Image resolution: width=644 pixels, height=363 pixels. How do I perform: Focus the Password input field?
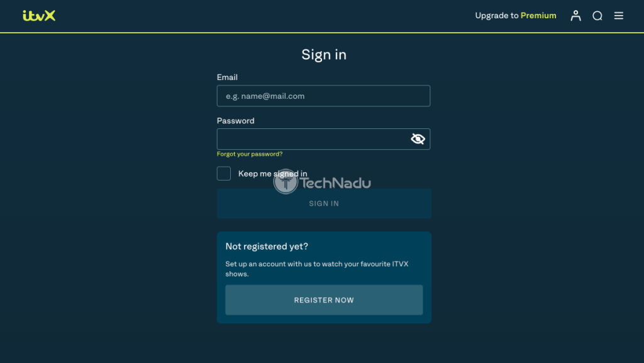click(323, 139)
